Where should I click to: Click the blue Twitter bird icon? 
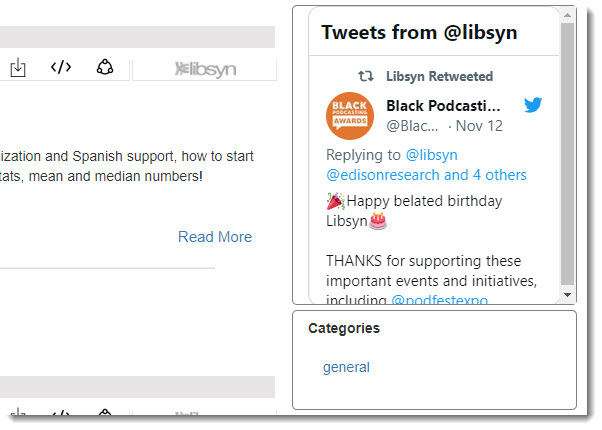pos(533,105)
